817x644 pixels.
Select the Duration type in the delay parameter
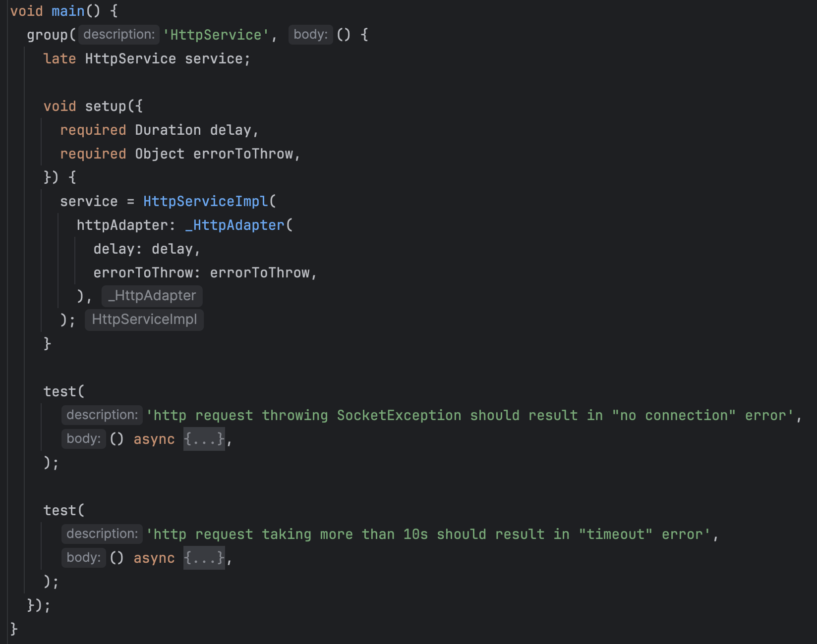click(168, 129)
